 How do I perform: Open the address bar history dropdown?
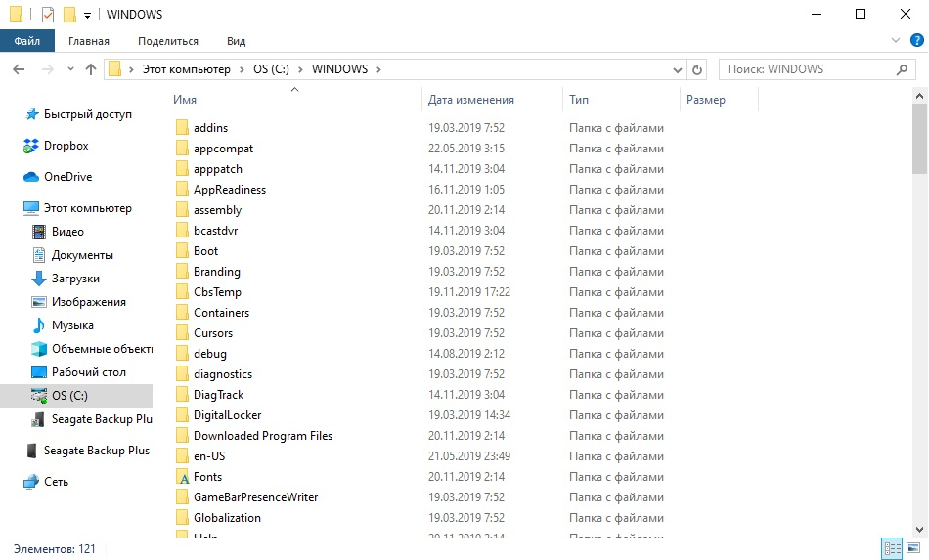pyautogui.click(x=677, y=70)
